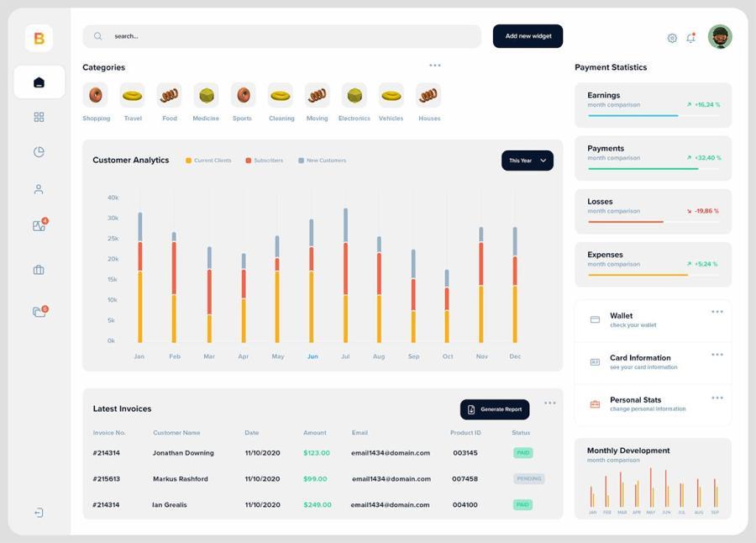Sort by Customer Name column header
Screen dimensions: 756x543
point(176,433)
